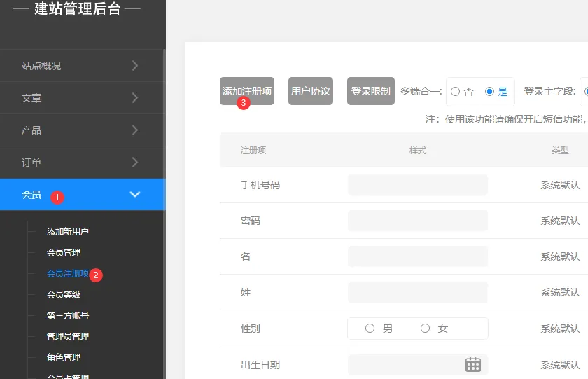Open 会员等级 submenu item
This screenshot has height=379, width=588.
tap(64, 294)
